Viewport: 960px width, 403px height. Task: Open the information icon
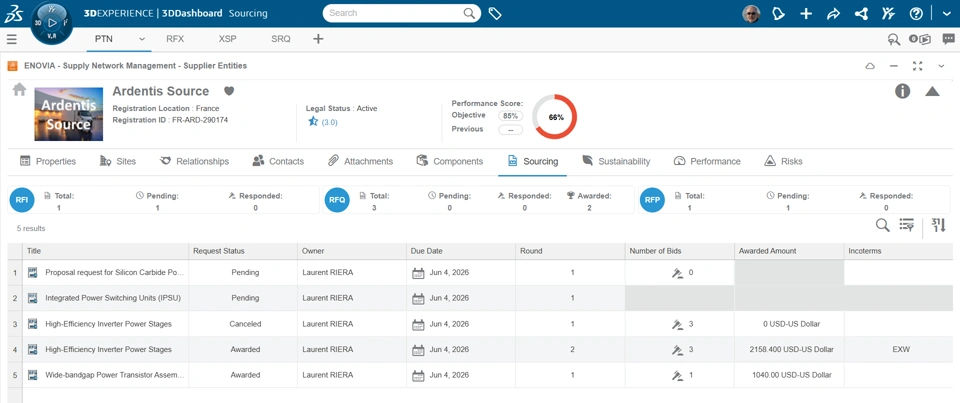click(x=902, y=91)
